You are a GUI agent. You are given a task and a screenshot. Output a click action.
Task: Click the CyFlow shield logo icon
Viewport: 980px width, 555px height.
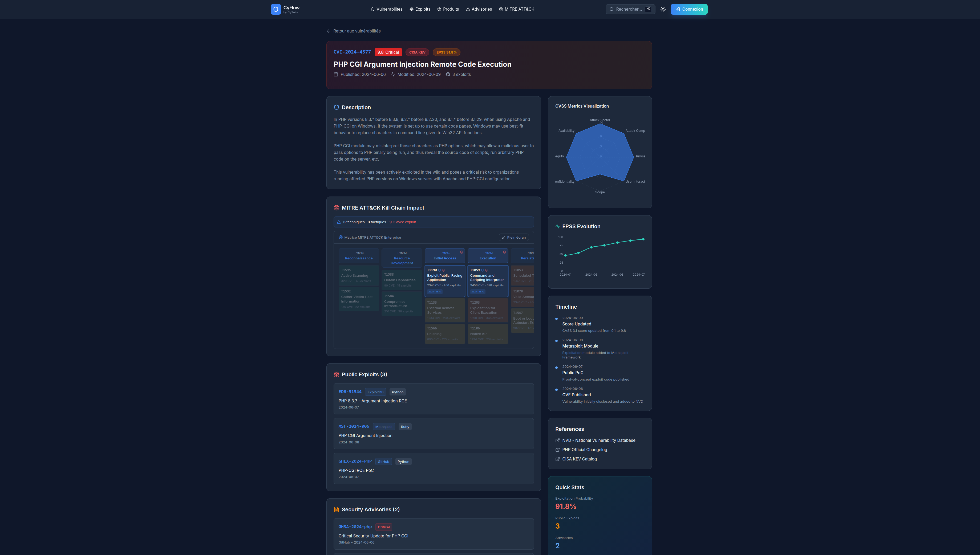click(x=276, y=9)
